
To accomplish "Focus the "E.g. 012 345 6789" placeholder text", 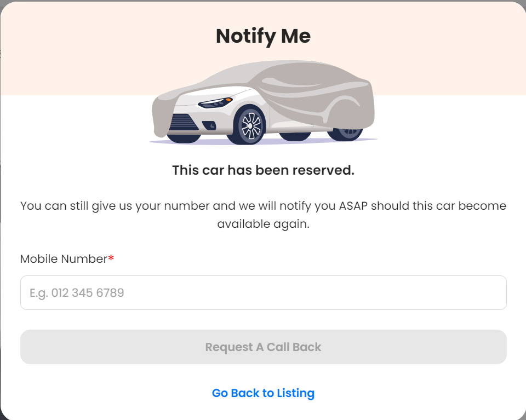I will pyautogui.click(x=77, y=293).
